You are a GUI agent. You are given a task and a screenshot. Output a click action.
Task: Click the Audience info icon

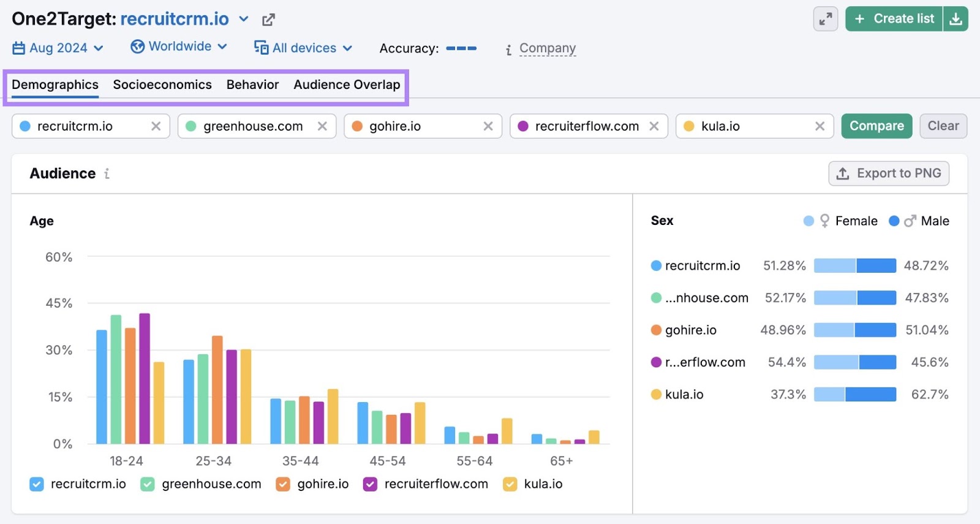point(107,174)
